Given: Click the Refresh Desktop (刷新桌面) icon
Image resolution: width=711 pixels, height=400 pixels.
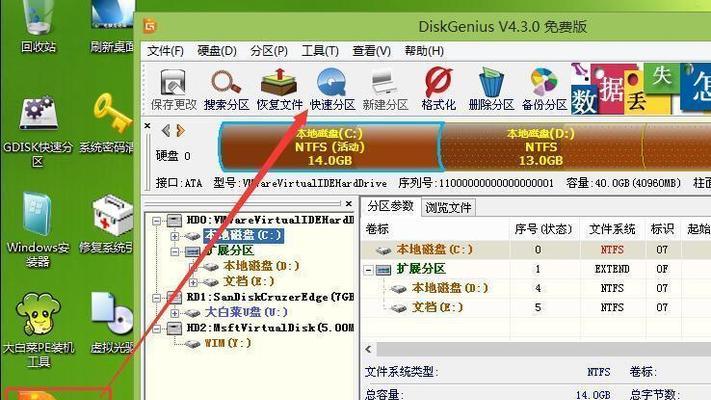Looking at the screenshot, I should click(112, 26).
